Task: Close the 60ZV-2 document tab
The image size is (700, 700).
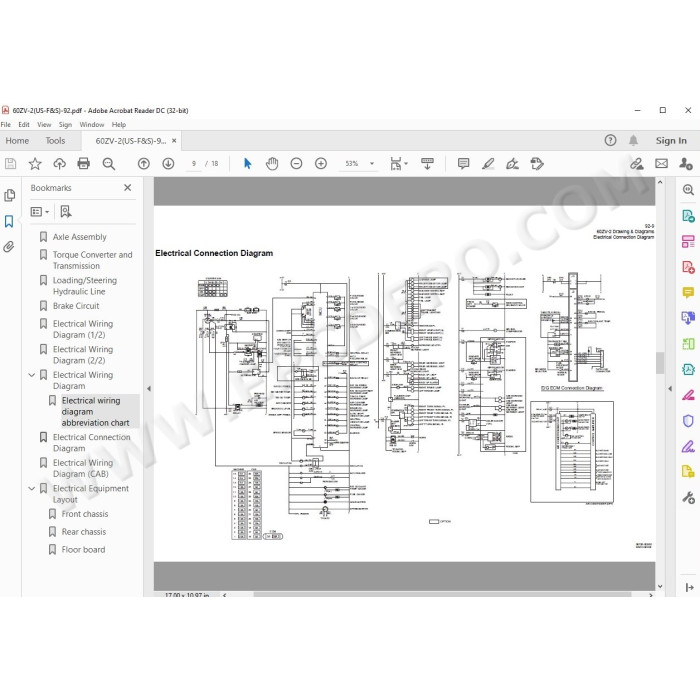Action: (174, 141)
